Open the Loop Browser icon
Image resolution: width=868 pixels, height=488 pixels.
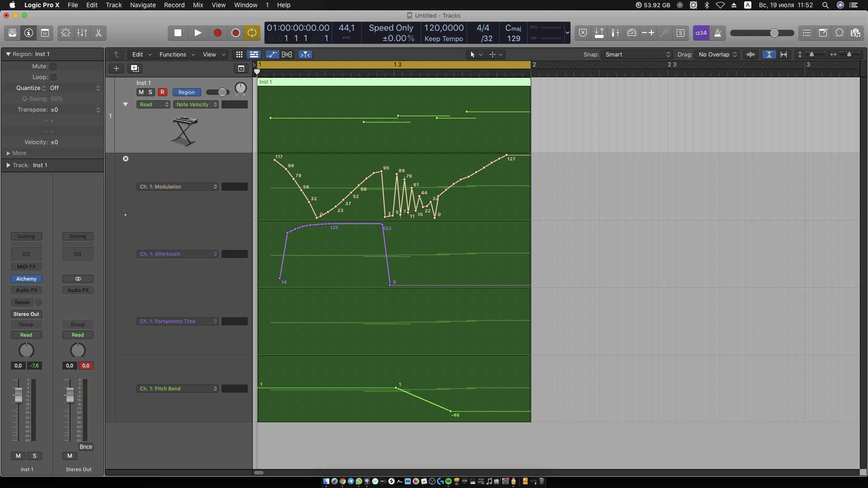click(840, 33)
